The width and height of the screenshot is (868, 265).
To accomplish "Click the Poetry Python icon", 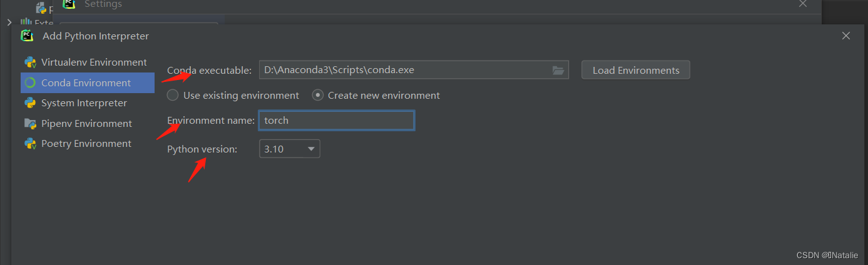I will [x=30, y=144].
